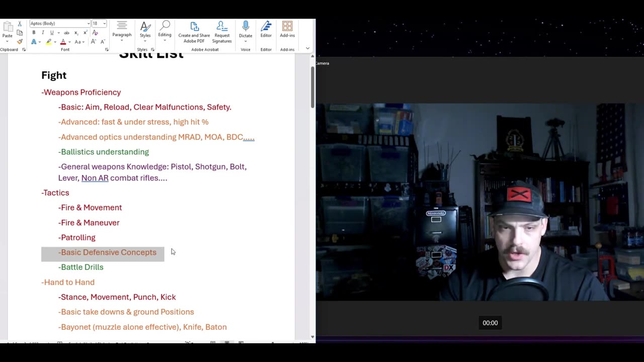Open the font size dropdown
The image size is (644, 362).
pos(104,24)
